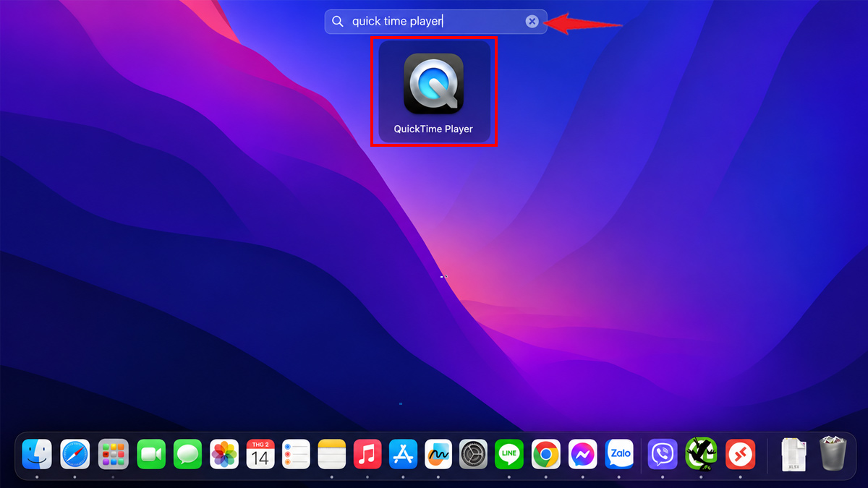Click into the Launchpad search field
Image resolution: width=868 pixels, height=488 pixels.
coord(435,22)
